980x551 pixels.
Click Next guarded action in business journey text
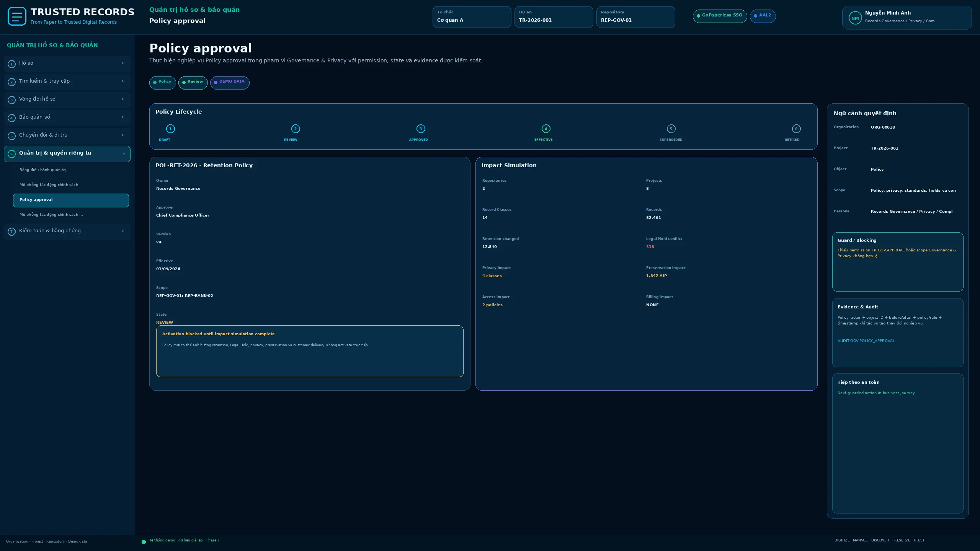tap(876, 393)
